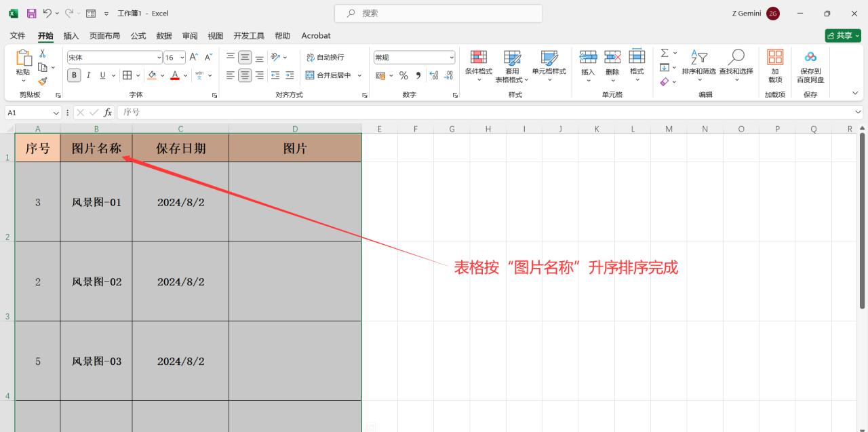
Task: Click the Percent Style icon
Action: (403, 75)
